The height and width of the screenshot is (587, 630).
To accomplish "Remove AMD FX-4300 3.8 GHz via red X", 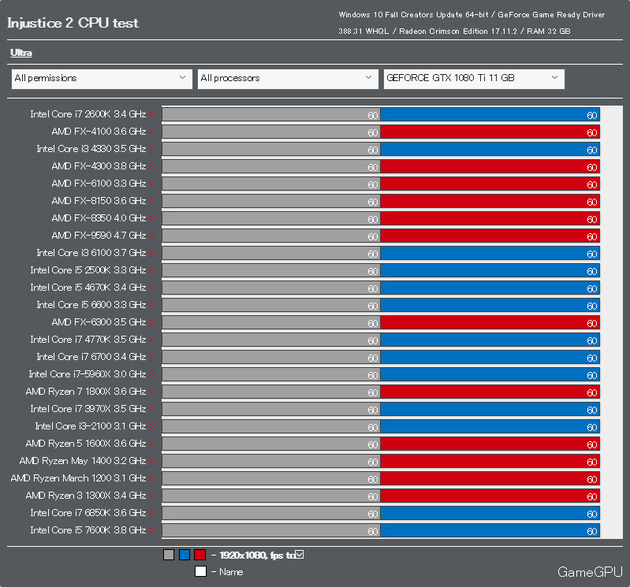I will pos(152,167).
